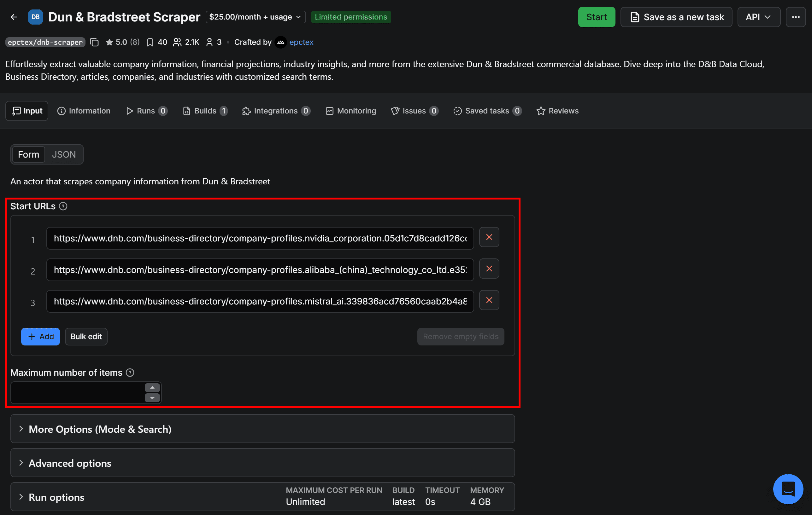Open the epctex author link
The image size is (812, 515).
(x=301, y=42)
